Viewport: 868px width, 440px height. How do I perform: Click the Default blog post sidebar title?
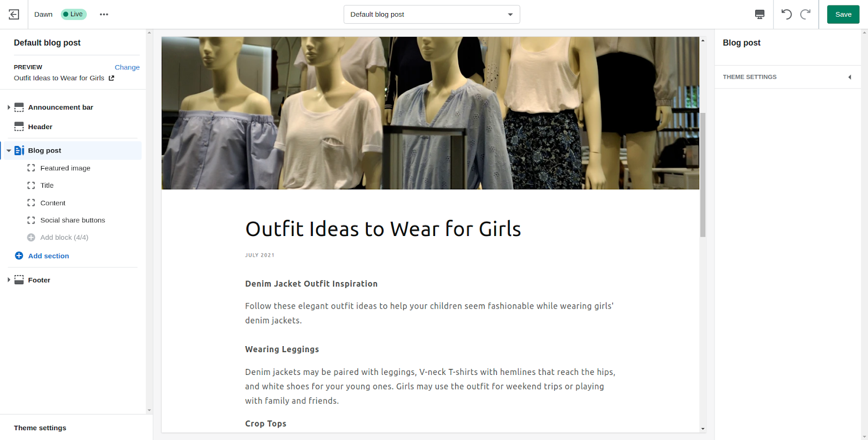47,43
